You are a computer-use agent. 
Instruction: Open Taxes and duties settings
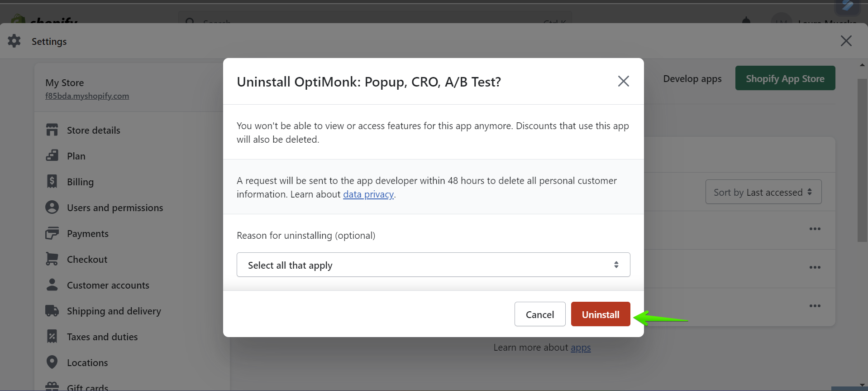[x=102, y=337]
